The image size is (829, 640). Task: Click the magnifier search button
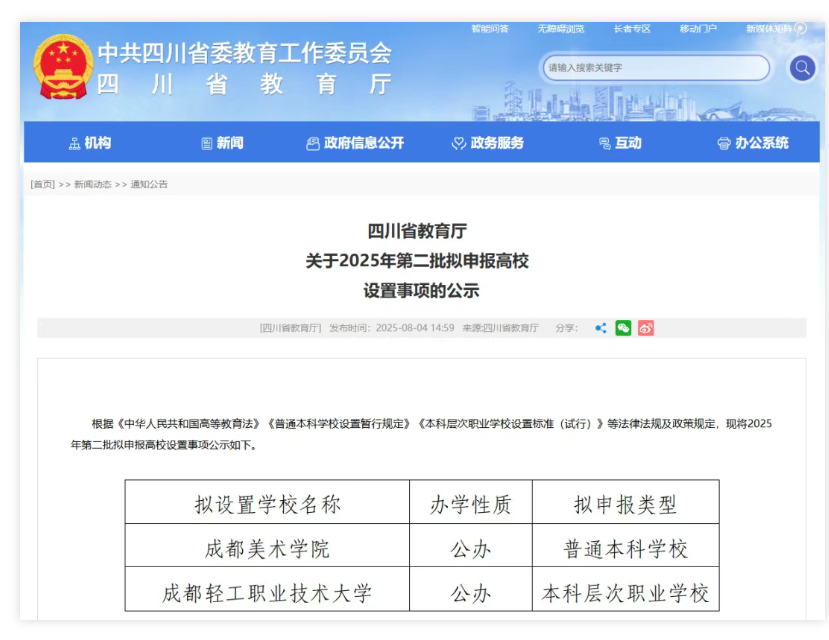801,68
